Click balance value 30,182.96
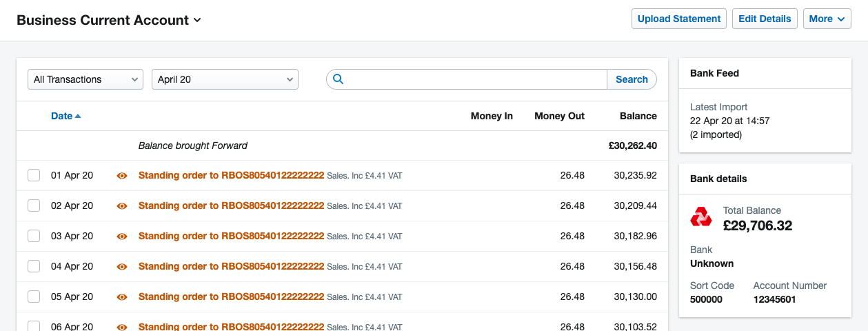The width and height of the screenshot is (868, 331). point(636,236)
